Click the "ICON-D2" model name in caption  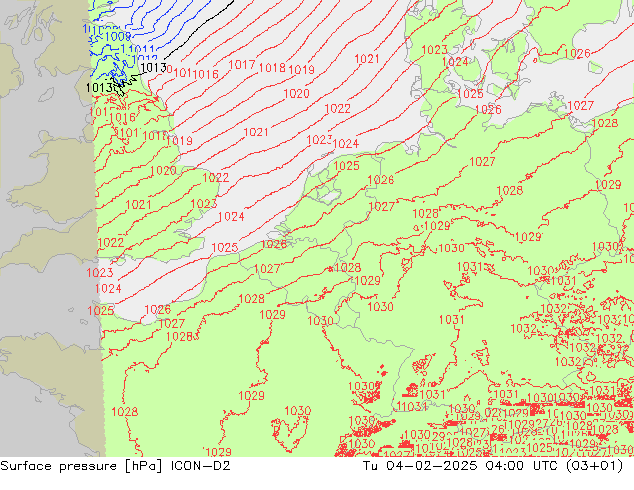201,466
